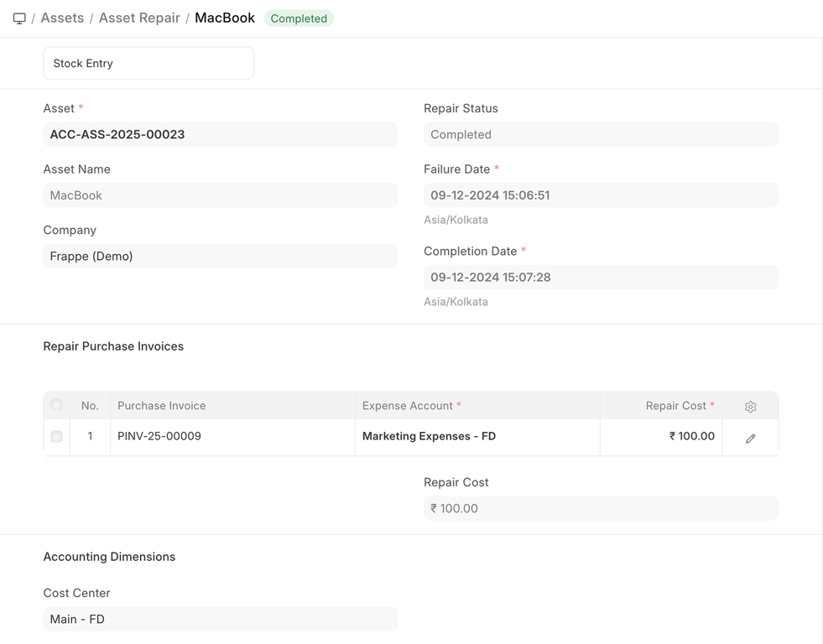Image resolution: width=823 pixels, height=644 pixels.
Task: Open the Completion Date picker field
Action: click(601, 278)
